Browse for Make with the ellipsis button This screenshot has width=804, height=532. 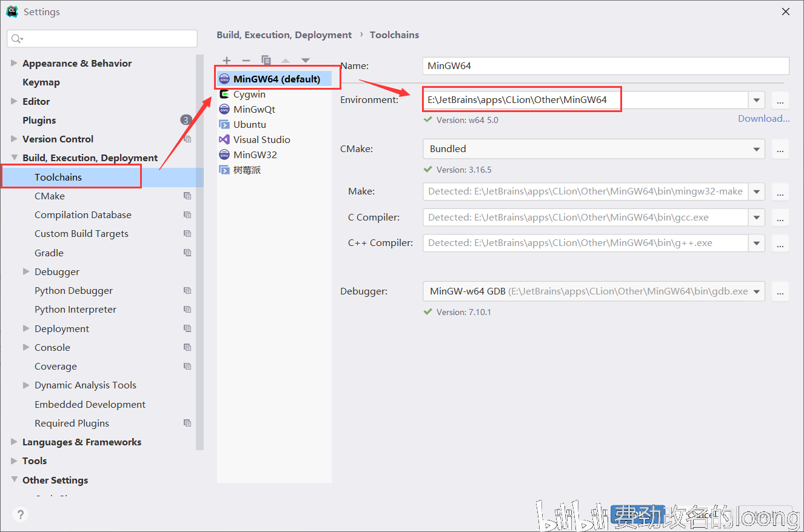[x=780, y=192]
